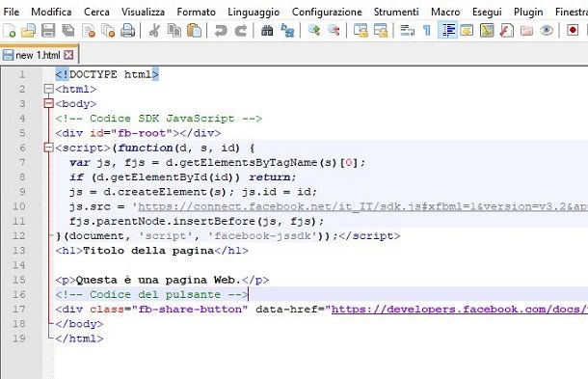Click the Close All documents toolbar icon

coord(108,31)
